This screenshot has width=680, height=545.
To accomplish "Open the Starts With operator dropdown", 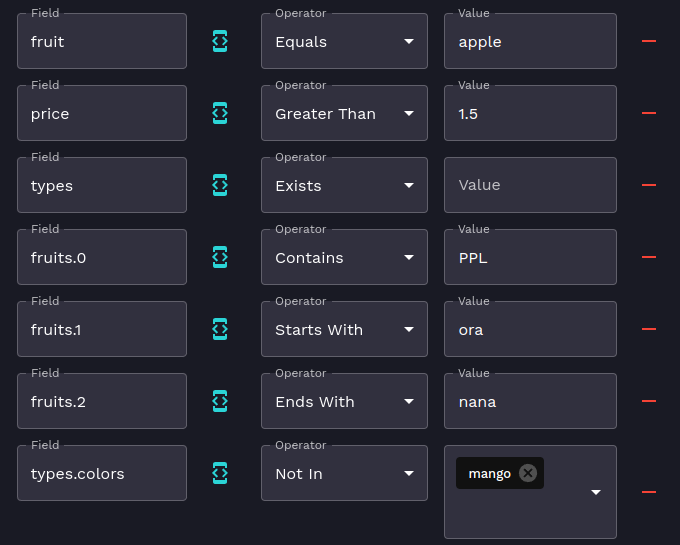I will (343, 330).
